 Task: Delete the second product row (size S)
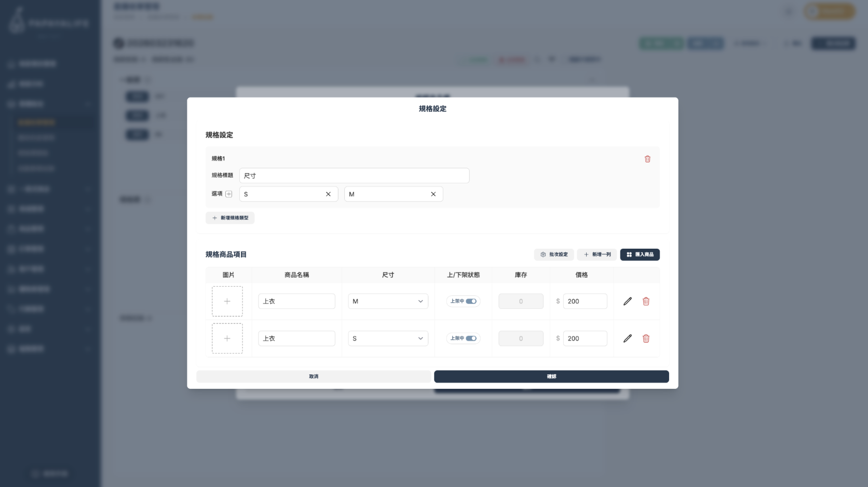(x=646, y=339)
